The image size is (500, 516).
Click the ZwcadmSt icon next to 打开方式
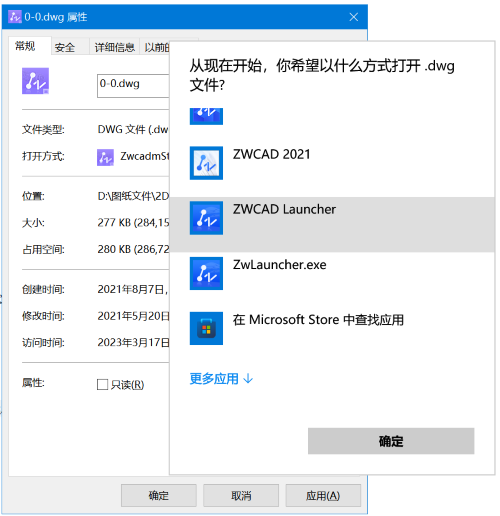click(105, 157)
